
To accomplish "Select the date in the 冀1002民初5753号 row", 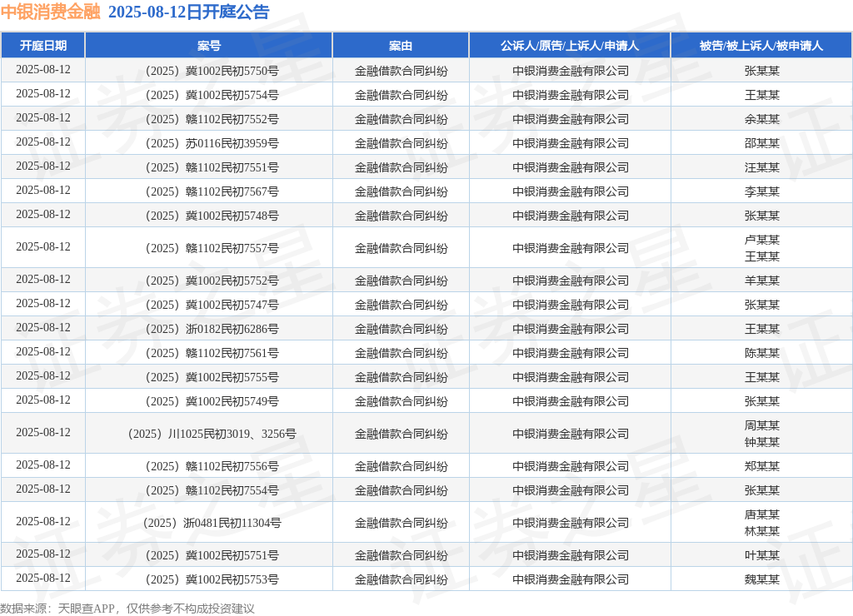I will (x=43, y=578).
